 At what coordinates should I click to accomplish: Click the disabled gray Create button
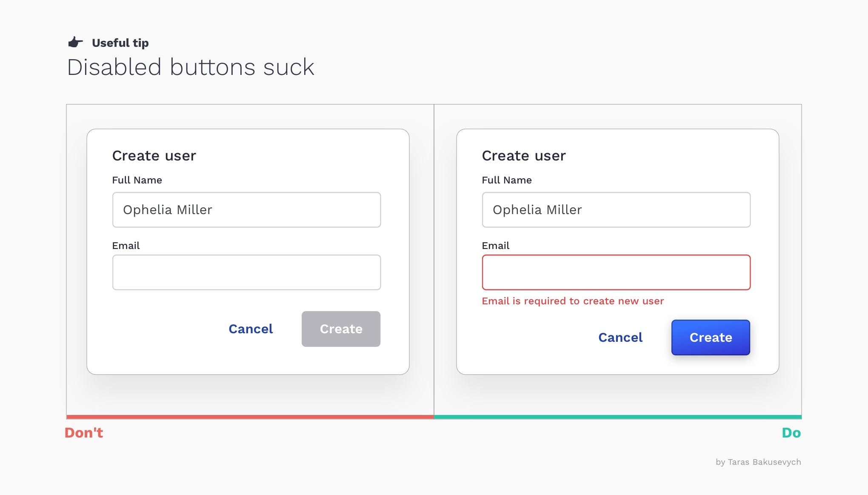pos(340,329)
